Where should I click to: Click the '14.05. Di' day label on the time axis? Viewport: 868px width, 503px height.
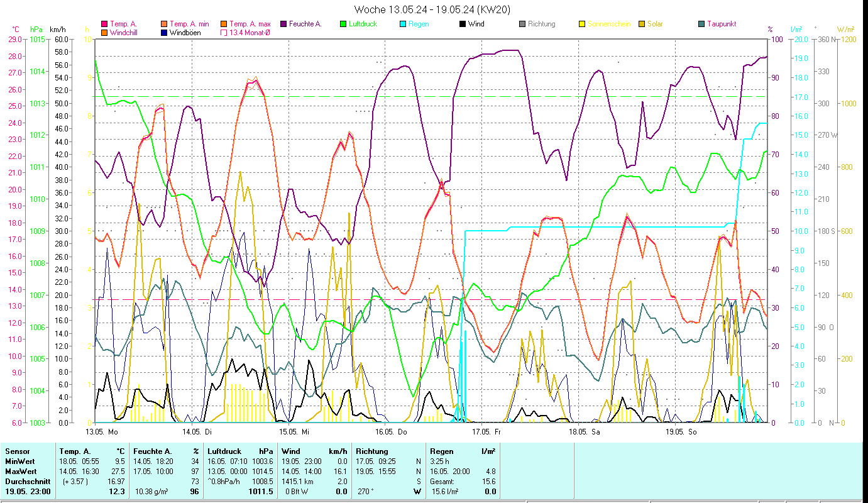(197, 432)
